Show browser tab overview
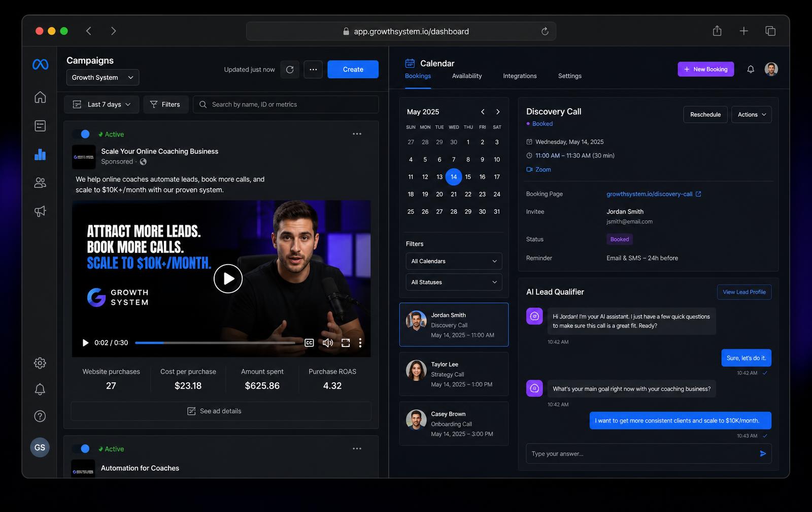 (770, 31)
